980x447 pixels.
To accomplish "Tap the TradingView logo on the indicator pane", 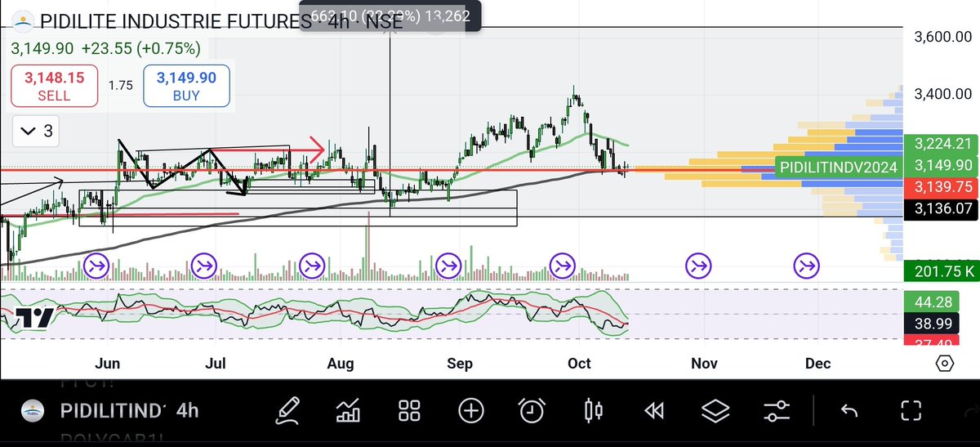I will [34, 318].
